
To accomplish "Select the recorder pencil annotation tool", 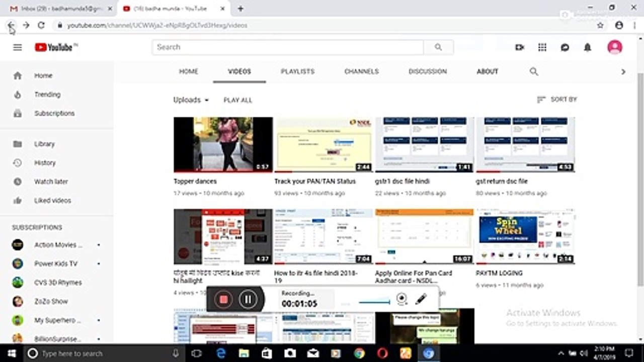I will tap(421, 299).
